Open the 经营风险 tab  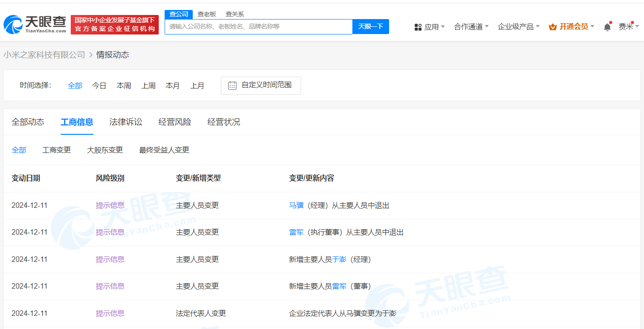click(x=175, y=122)
